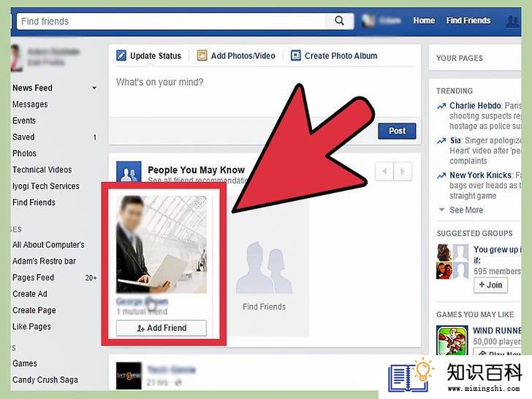The height and width of the screenshot is (399, 532).
Task: Open the New York Knicks trending topic
Action: pos(480,175)
